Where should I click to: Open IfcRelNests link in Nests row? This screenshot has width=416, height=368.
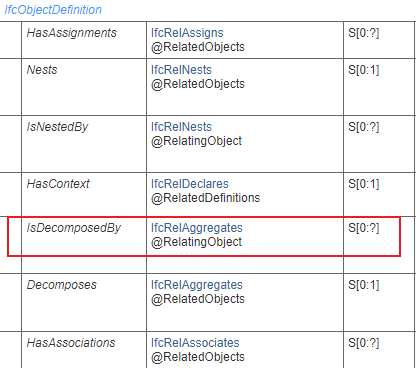click(x=181, y=70)
